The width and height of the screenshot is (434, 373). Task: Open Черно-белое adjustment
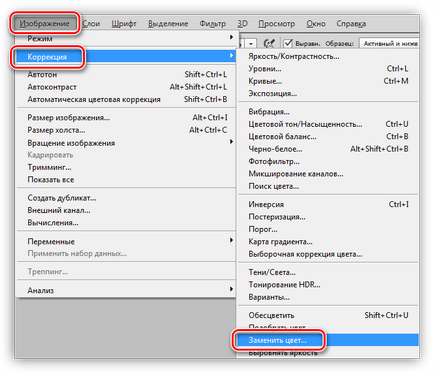coord(328,149)
